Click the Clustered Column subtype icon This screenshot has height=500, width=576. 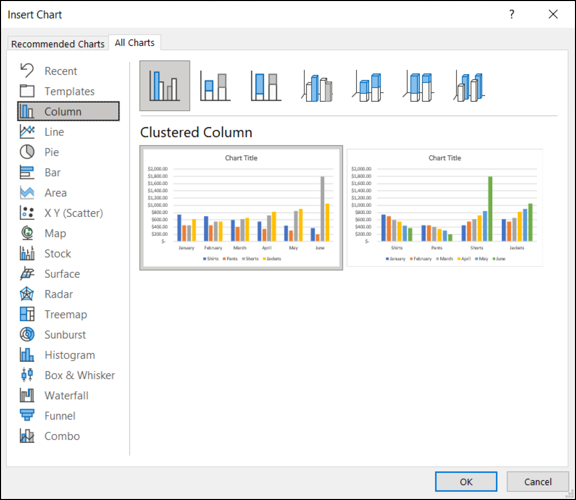[165, 86]
